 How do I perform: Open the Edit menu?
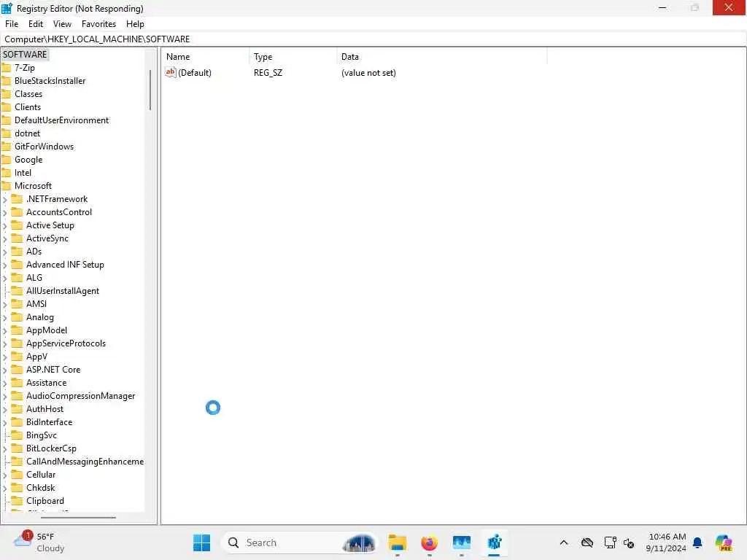tap(36, 24)
